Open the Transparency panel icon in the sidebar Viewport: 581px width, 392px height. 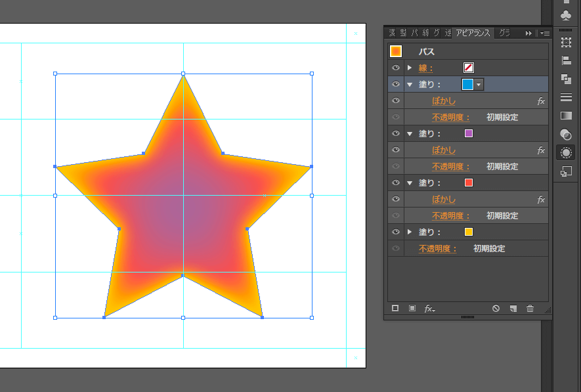click(565, 135)
